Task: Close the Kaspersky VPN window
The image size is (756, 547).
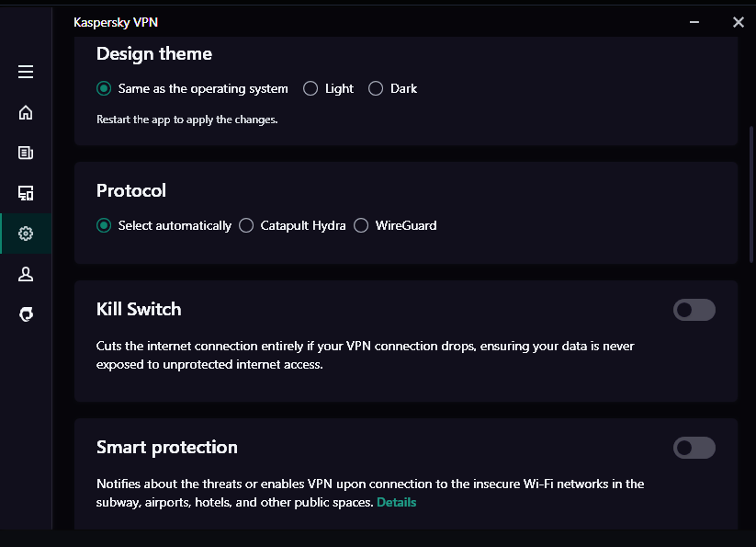Action: coord(738,22)
